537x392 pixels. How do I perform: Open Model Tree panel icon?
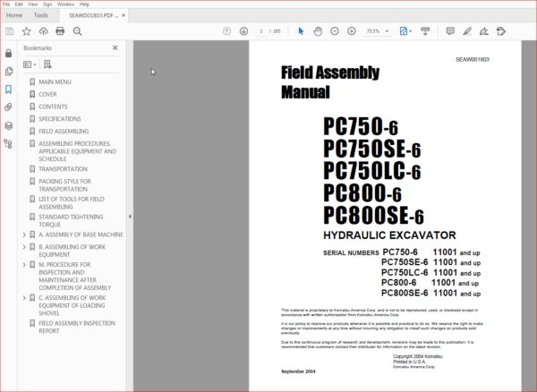click(8, 144)
